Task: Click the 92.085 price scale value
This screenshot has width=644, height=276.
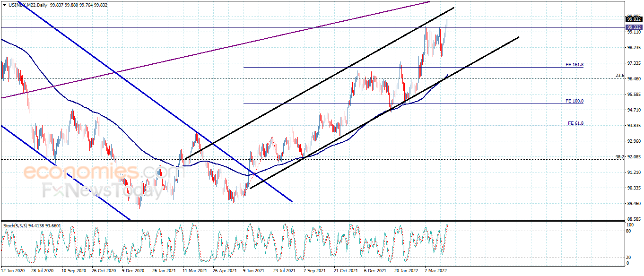Action: [x=634, y=157]
